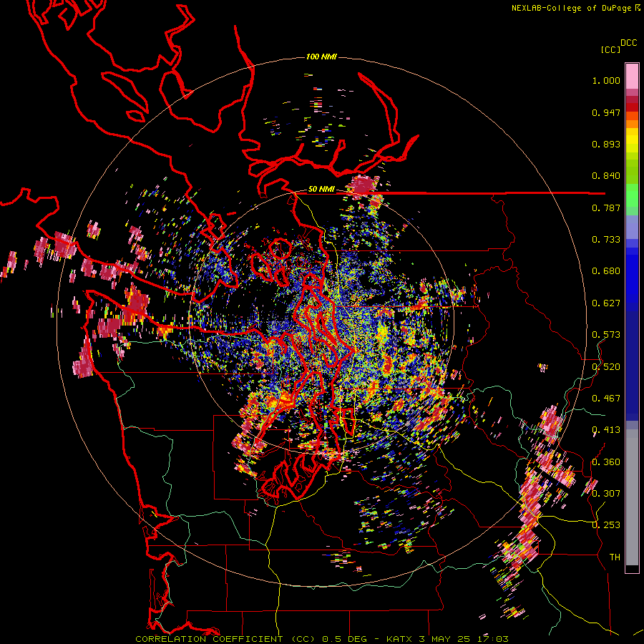The width and height of the screenshot is (644, 644).
Task: Click the bright green segment of the color bar
Action: point(632,195)
